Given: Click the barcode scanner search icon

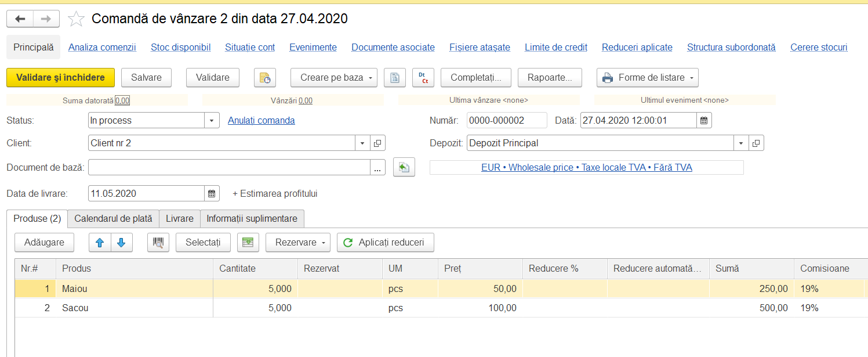Looking at the screenshot, I should 158,243.
